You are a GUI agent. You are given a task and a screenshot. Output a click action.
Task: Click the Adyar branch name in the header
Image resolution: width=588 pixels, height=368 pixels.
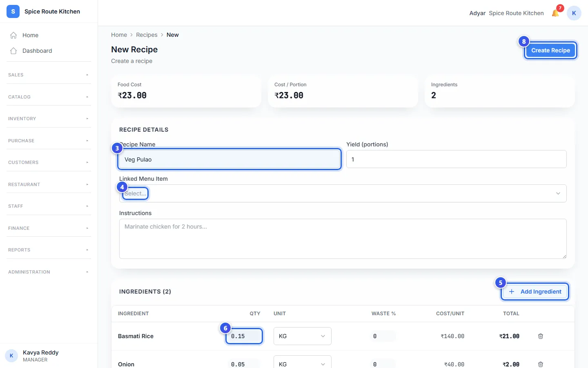pos(477,13)
